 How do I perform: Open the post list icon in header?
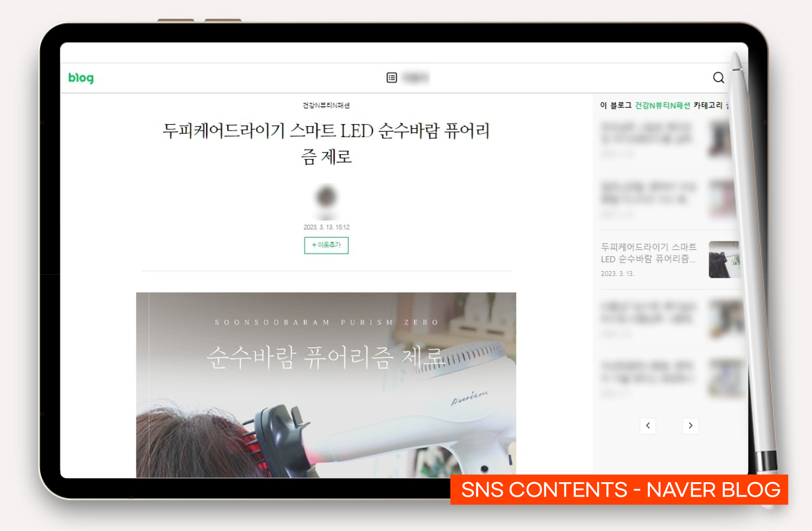392,78
